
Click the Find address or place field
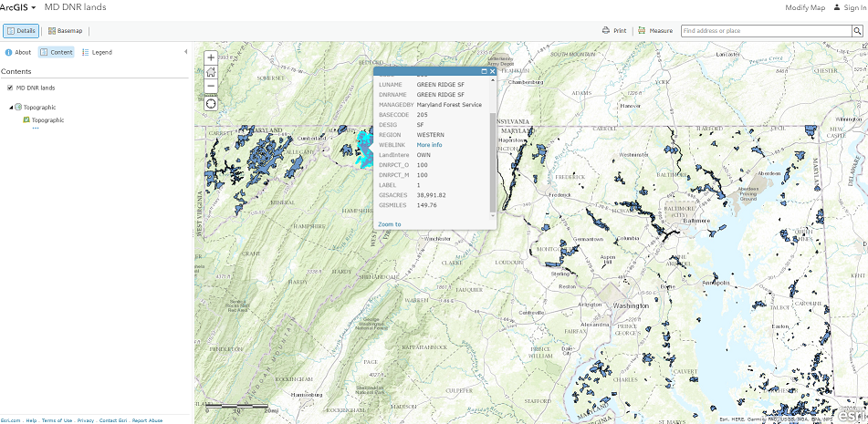coord(766,31)
